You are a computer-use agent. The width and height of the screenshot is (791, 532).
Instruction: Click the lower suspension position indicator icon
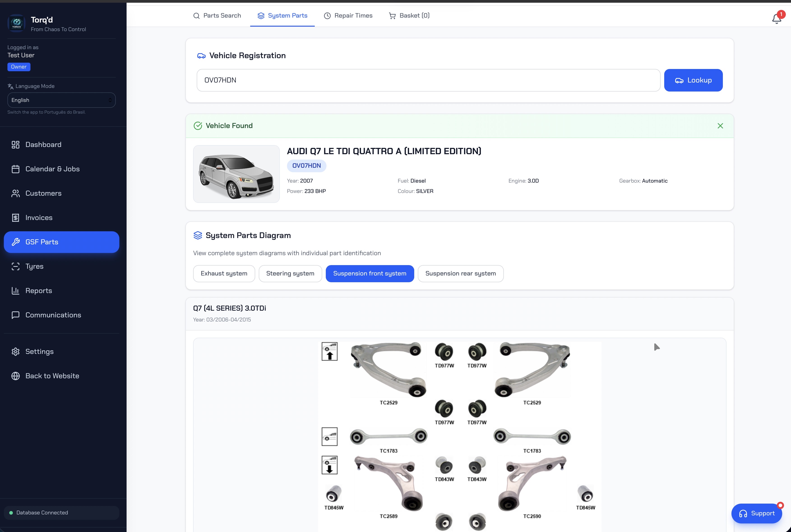329,465
